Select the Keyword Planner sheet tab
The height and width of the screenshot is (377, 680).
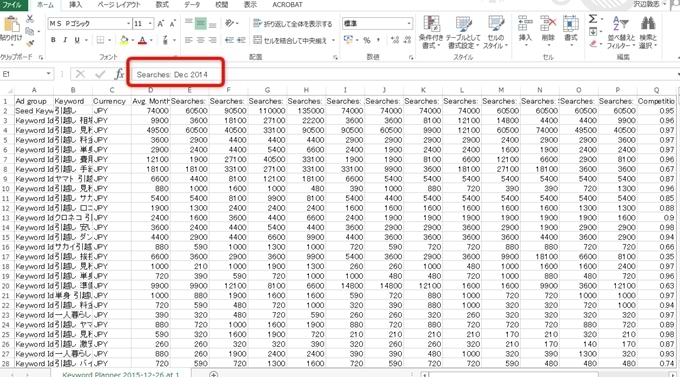click(x=121, y=374)
